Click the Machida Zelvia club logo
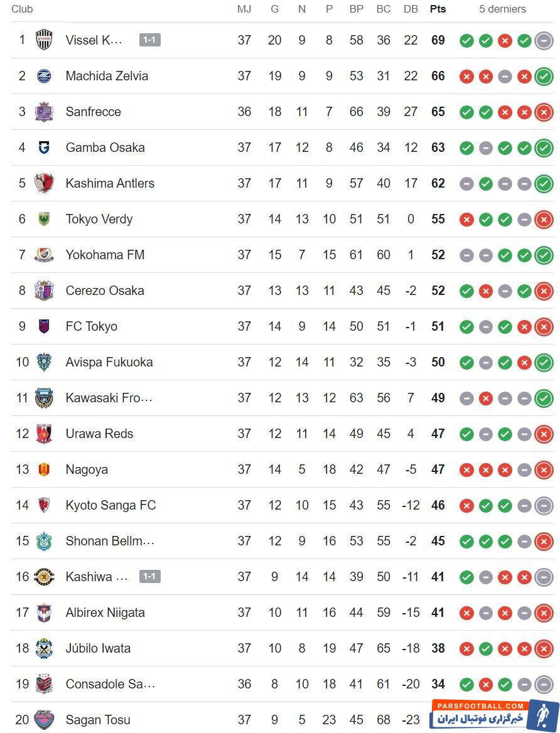Viewport: 560px width, 733px height. pos(44,76)
